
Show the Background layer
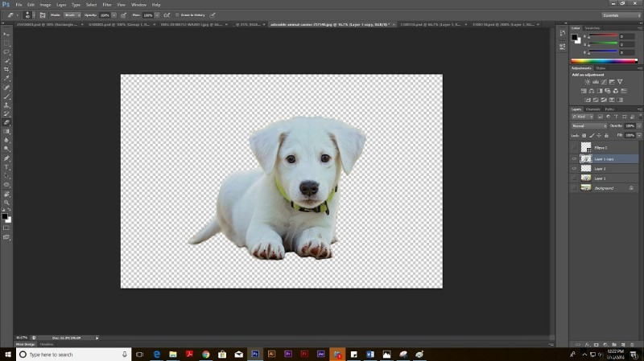[574, 188]
